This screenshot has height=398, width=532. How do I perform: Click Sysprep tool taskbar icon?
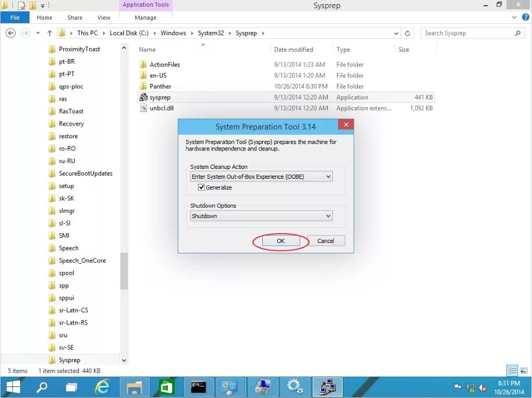[x=326, y=387]
